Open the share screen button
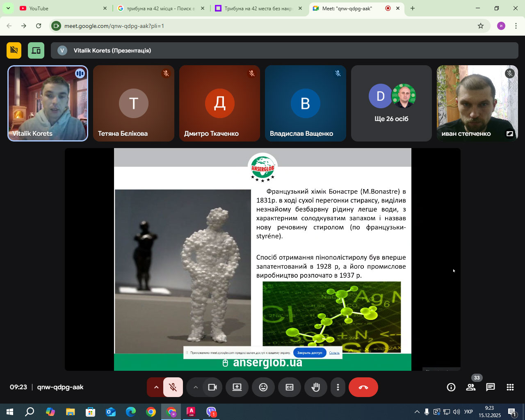The image size is (525, 420). (237, 387)
